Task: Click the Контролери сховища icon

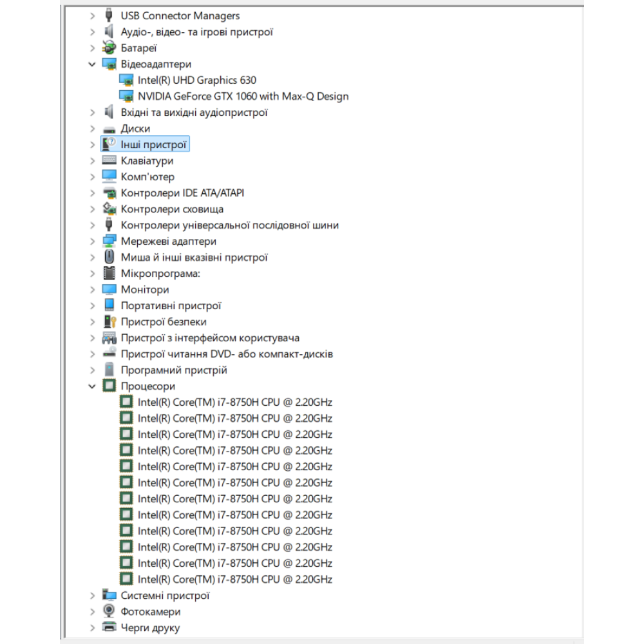Action: point(109,209)
